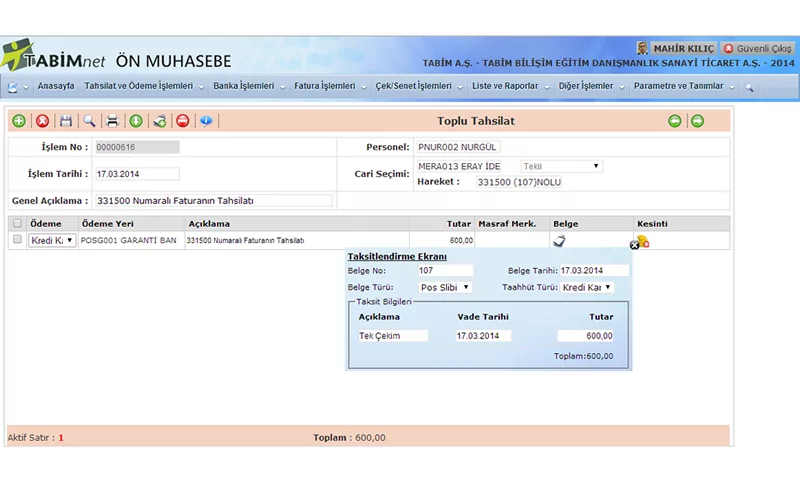Click the Aktif Satır : 1 status text
This screenshot has width=800, height=500.
coord(35,438)
